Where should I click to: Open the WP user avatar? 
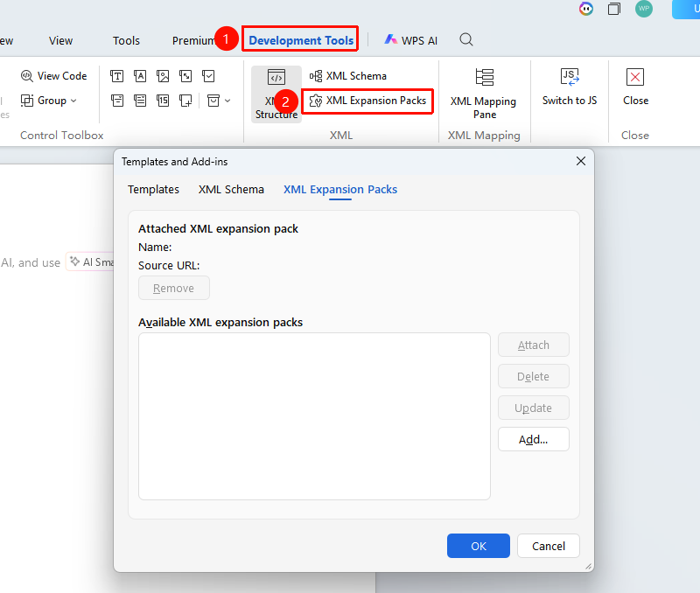pyautogui.click(x=644, y=9)
